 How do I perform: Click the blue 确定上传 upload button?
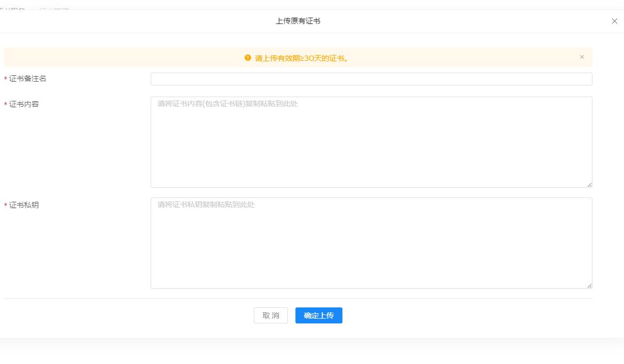coord(318,315)
